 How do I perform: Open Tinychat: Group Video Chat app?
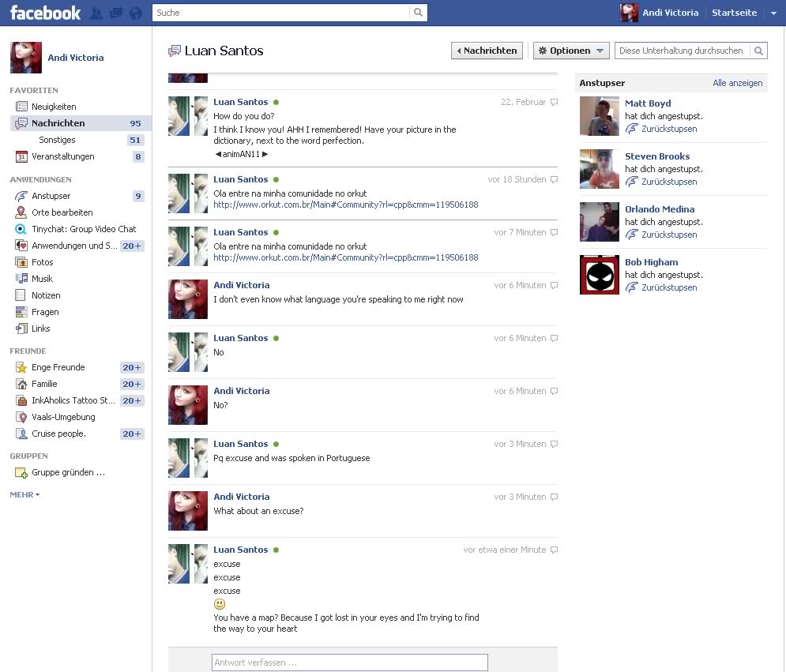83,229
